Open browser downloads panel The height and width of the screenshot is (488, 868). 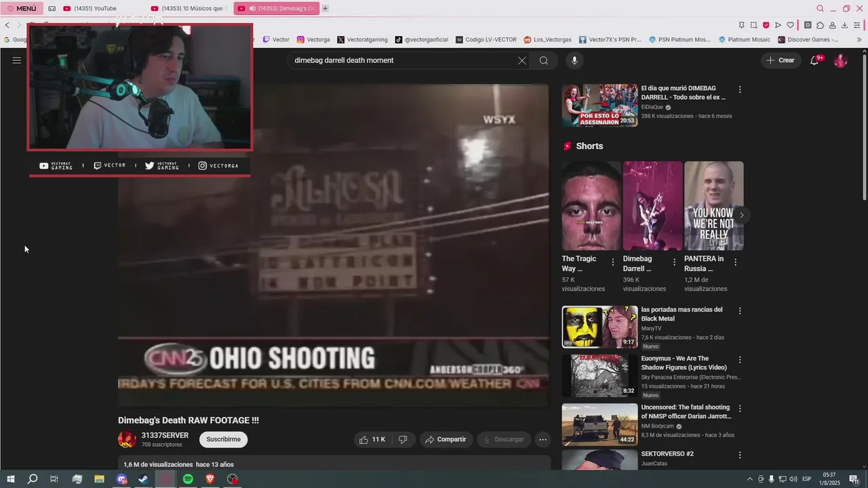coord(844,25)
